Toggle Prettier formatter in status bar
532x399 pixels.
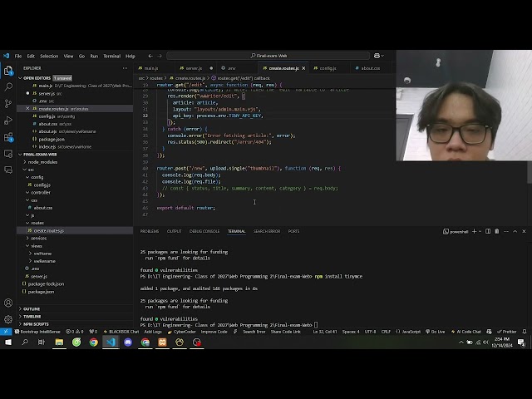(506, 332)
